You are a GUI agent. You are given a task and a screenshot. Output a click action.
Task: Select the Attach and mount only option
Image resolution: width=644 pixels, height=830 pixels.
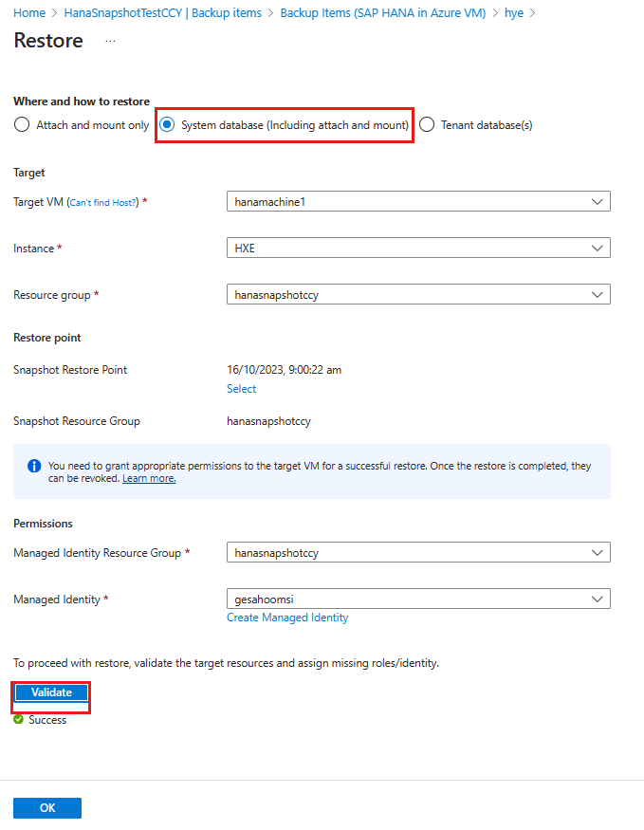click(x=20, y=124)
